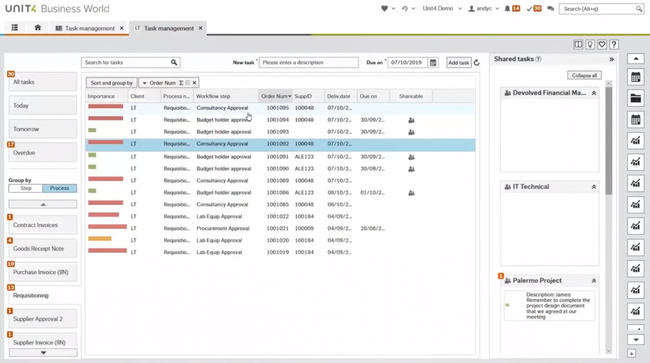Click the calendar icon just above the folder icon
Screen dimensions: 650x363
pos(635,77)
